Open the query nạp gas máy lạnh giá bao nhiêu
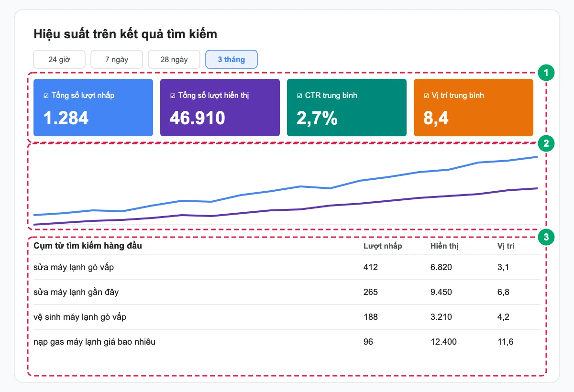574x392 pixels. [x=94, y=342]
